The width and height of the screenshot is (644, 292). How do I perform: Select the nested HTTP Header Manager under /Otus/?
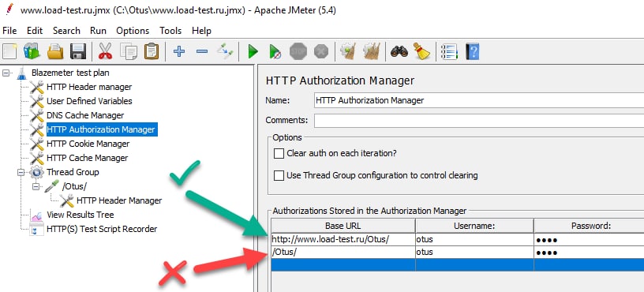[x=119, y=200]
